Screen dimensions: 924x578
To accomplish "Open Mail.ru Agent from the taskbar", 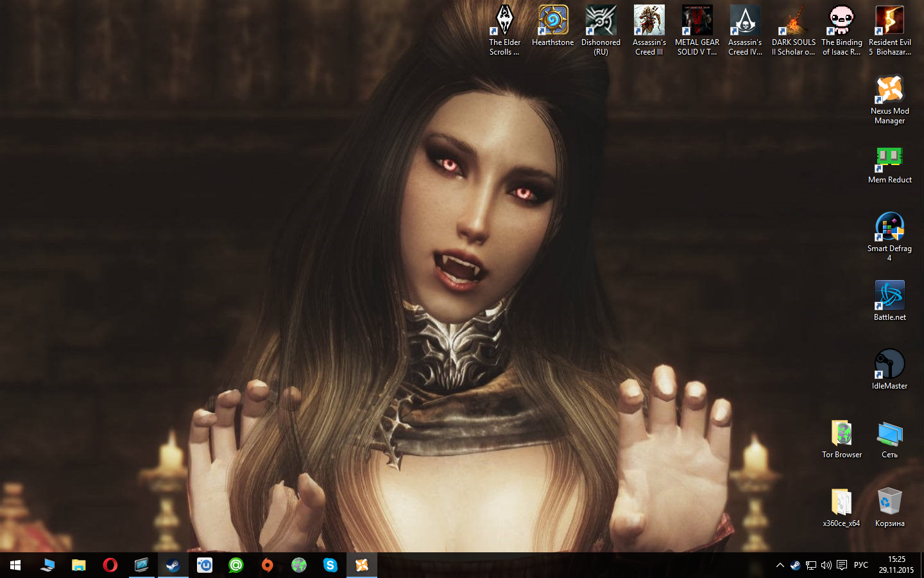I will (x=235, y=565).
